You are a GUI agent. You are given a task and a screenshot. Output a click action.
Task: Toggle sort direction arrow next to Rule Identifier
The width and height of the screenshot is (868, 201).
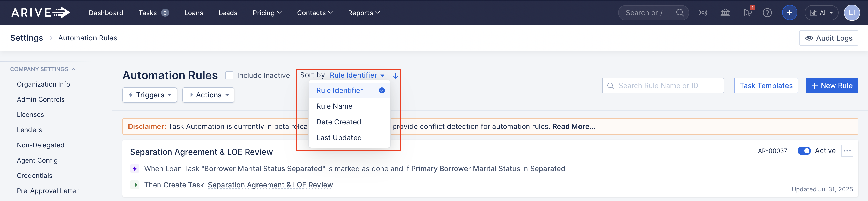[396, 76]
